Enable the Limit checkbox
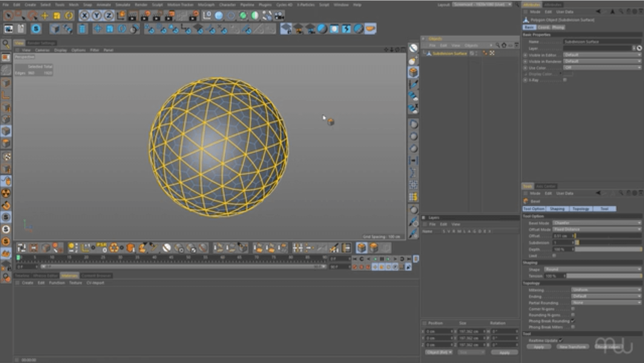 554,255
